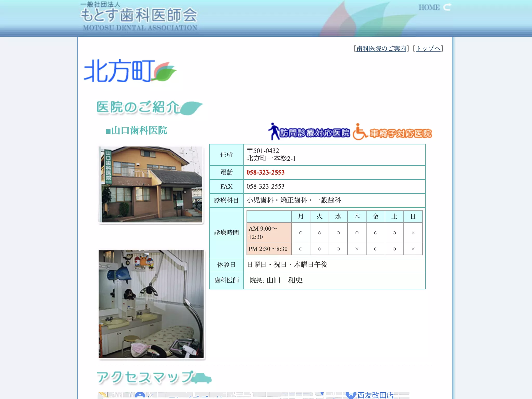This screenshot has height=399, width=532.
Task: Click the 電話 row label
Action: 227,172
